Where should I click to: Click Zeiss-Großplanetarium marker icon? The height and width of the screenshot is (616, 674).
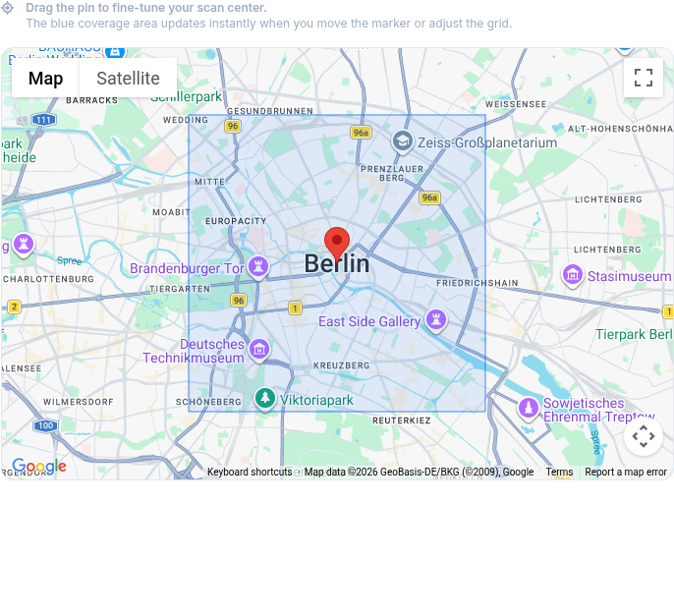[x=403, y=141]
